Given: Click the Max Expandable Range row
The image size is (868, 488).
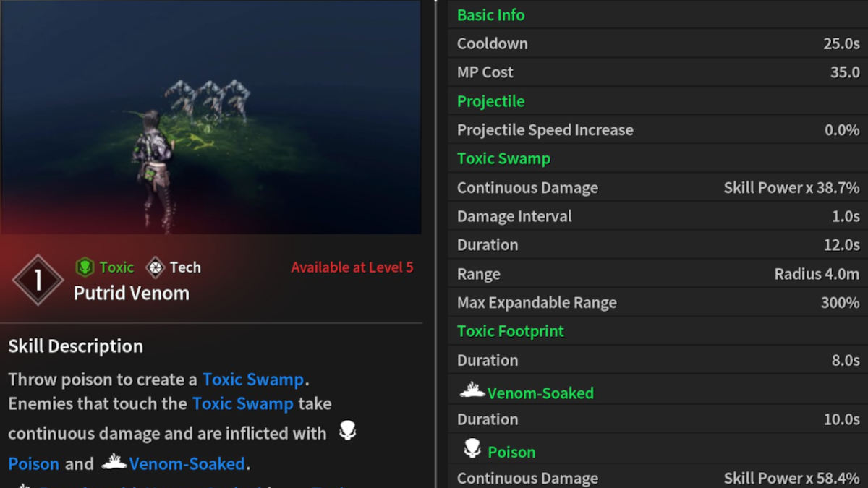Looking at the screenshot, I should [x=658, y=302].
